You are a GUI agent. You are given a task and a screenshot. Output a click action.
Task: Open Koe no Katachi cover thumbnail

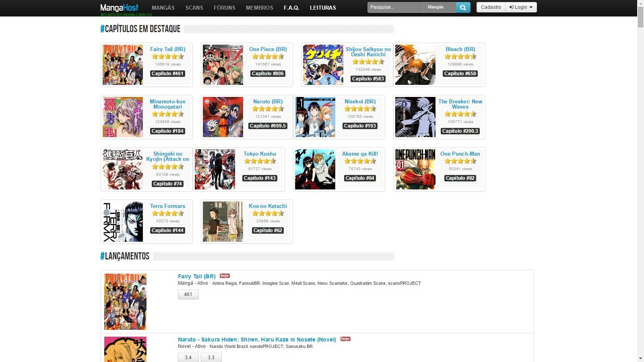tap(223, 222)
